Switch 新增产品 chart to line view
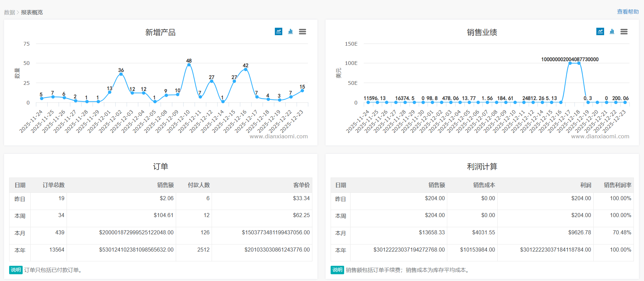The width and height of the screenshot is (644, 281). coord(278,31)
